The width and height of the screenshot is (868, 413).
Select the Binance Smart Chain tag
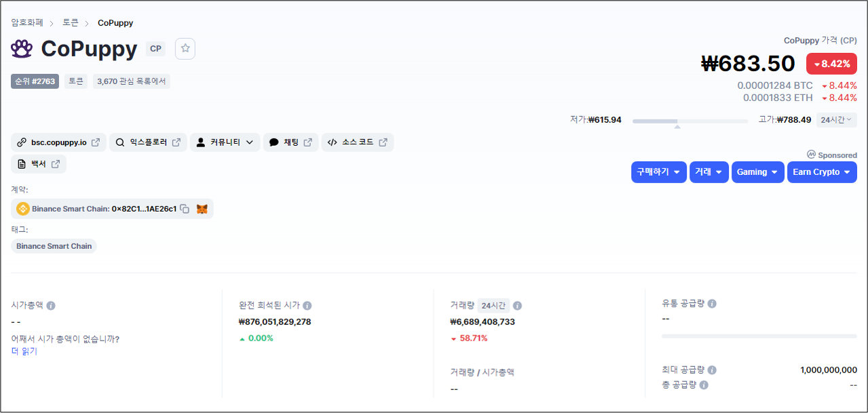click(x=54, y=246)
